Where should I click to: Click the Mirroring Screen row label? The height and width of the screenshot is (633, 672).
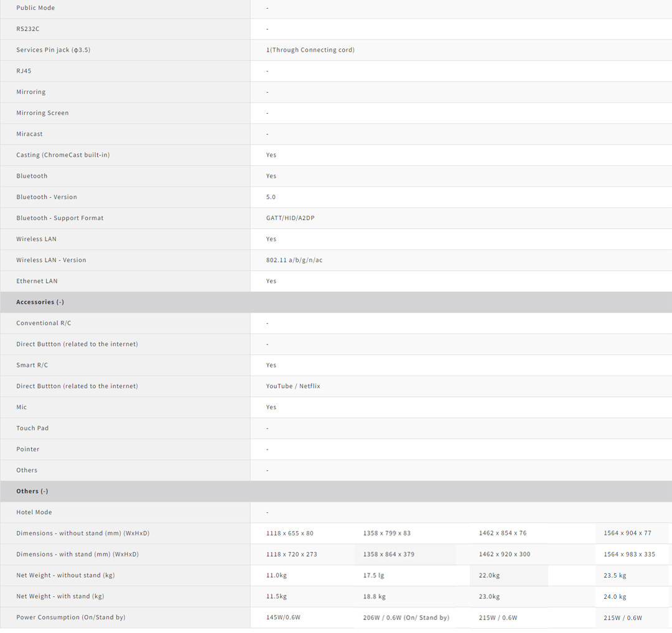(42, 113)
